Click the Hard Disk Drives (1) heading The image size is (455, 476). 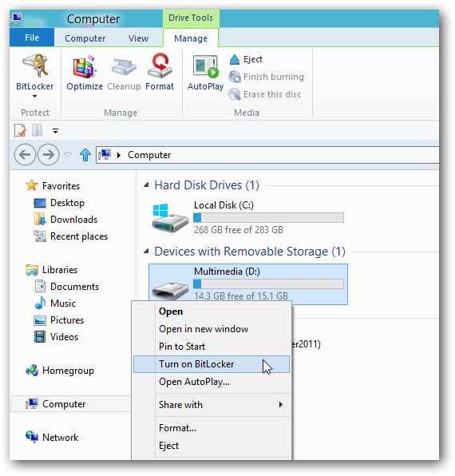(x=207, y=185)
